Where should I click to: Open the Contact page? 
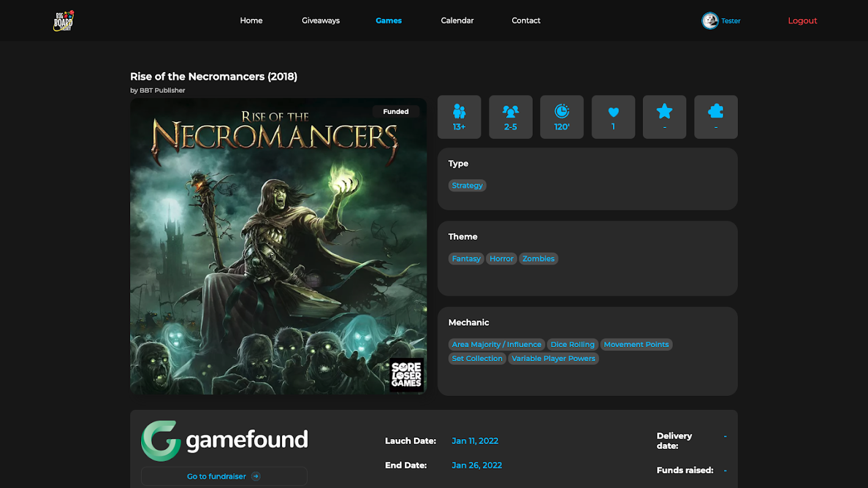coord(526,21)
